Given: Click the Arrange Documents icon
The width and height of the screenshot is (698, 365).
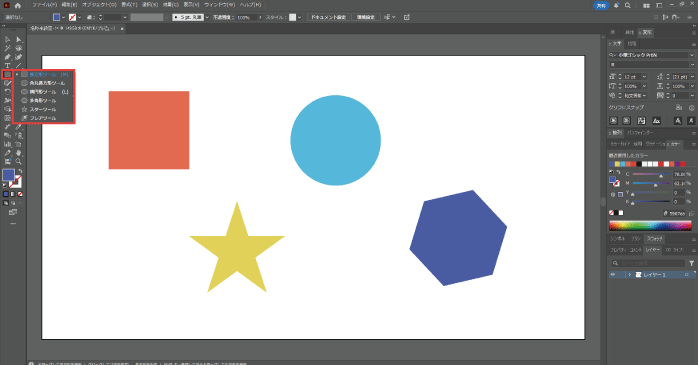Looking at the screenshot, I should coord(646,5).
